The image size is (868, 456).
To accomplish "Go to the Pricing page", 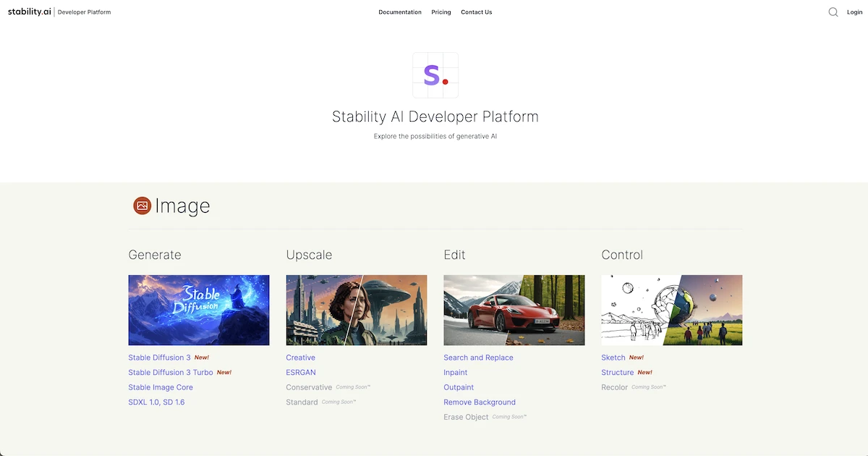I will coord(441,12).
